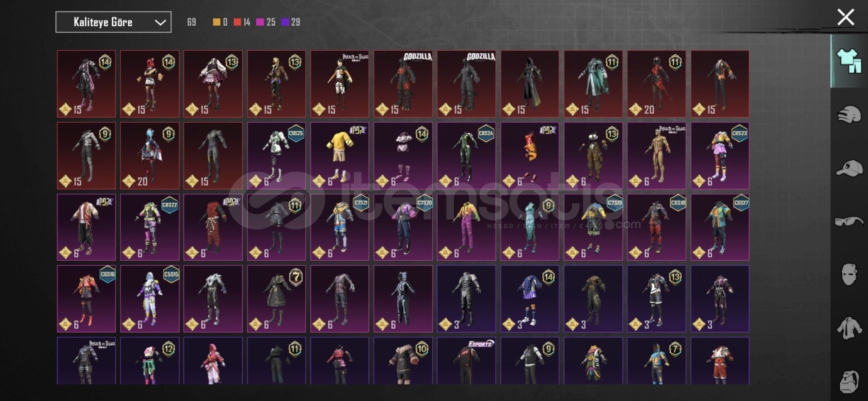Open the outfits category icon in sidebar

[x=849, y=61]
